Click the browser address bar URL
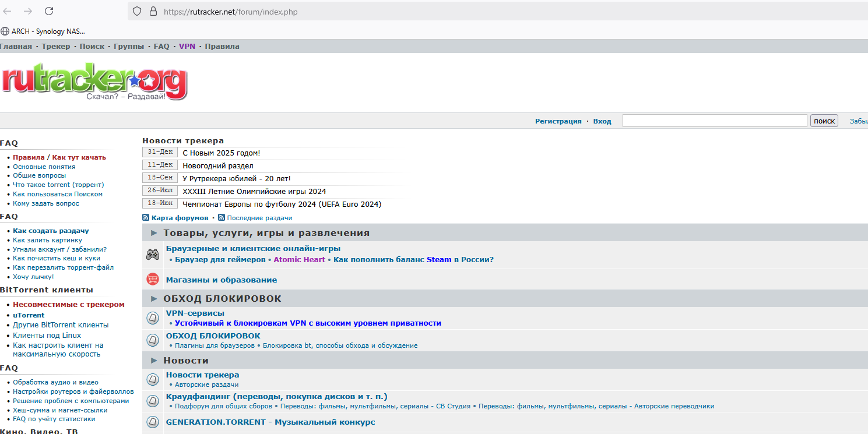Viewport: 868px width, 434px height. tap(231, 12)
